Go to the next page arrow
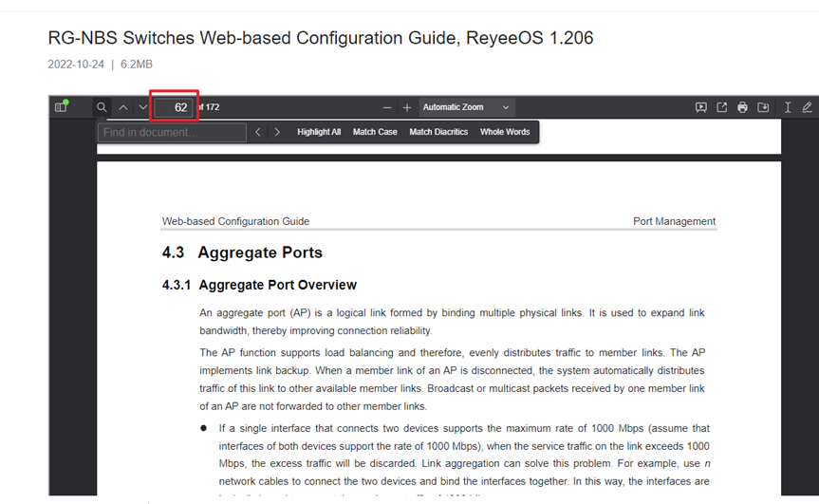The image size is (819, 504). coord(143,107)
